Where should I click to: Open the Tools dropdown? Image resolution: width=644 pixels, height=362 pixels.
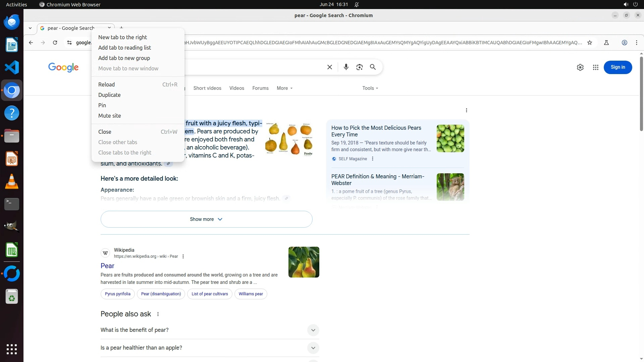[370, 88]
